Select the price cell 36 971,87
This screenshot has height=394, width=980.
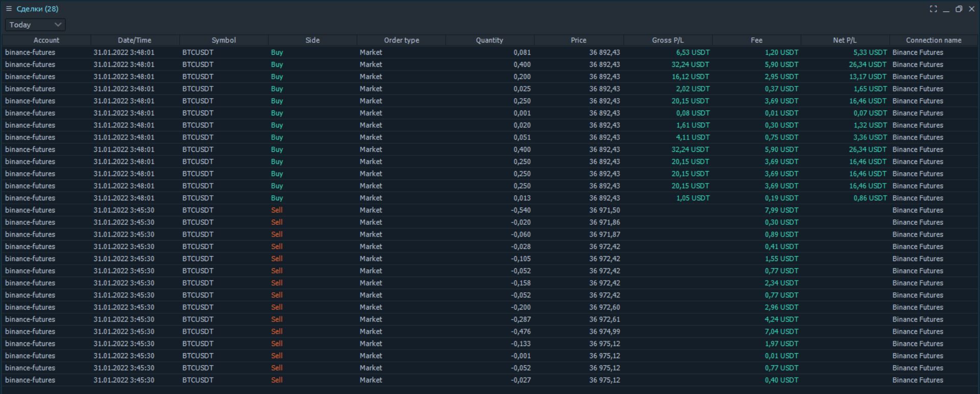pyautogui.click(x=604, y=235)
